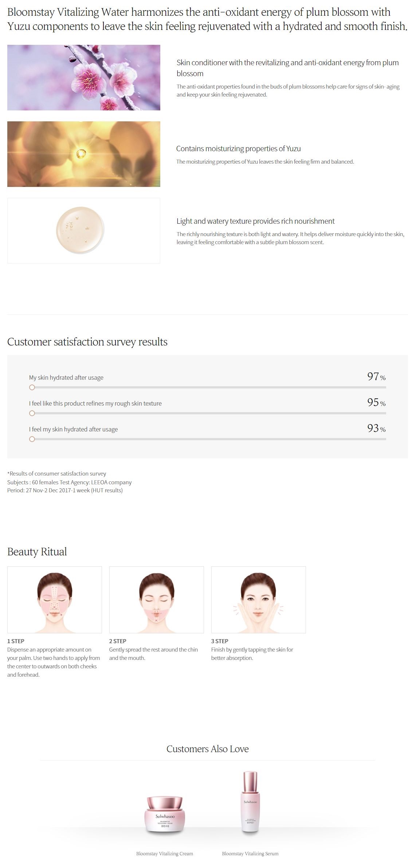Open the 3 STEP tapping skin illustration
Screen dimensions: 416x868
(259, 600)
